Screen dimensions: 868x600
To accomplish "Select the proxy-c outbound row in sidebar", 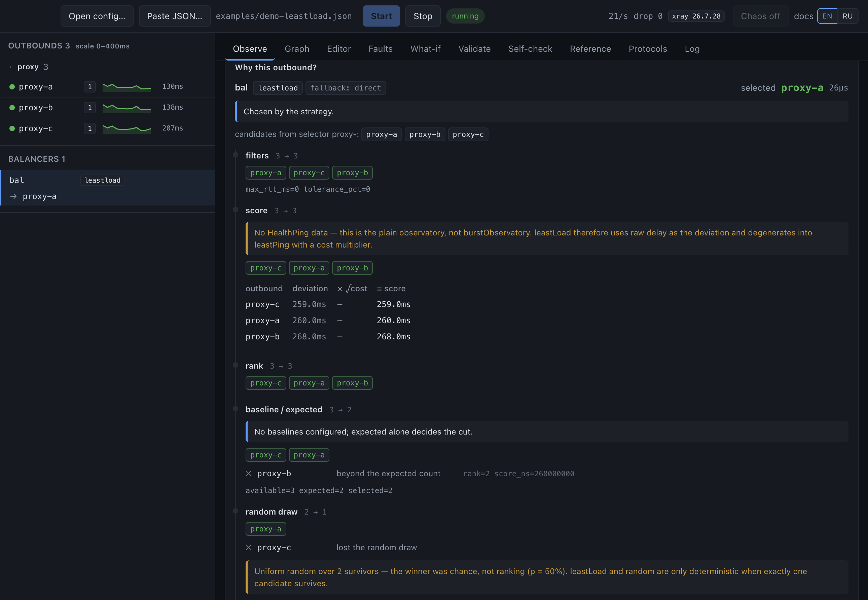I will pos(108,128).
